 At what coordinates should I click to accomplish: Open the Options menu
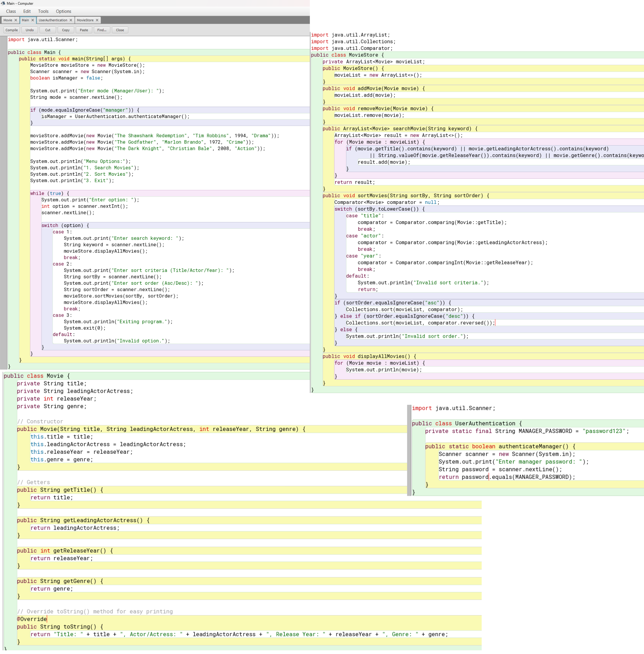coord(63,11)
